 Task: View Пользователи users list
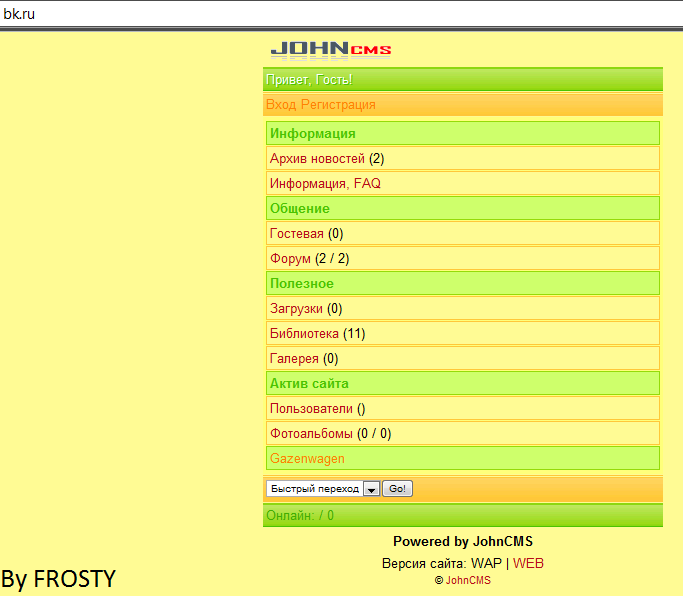tap(311, 409)
